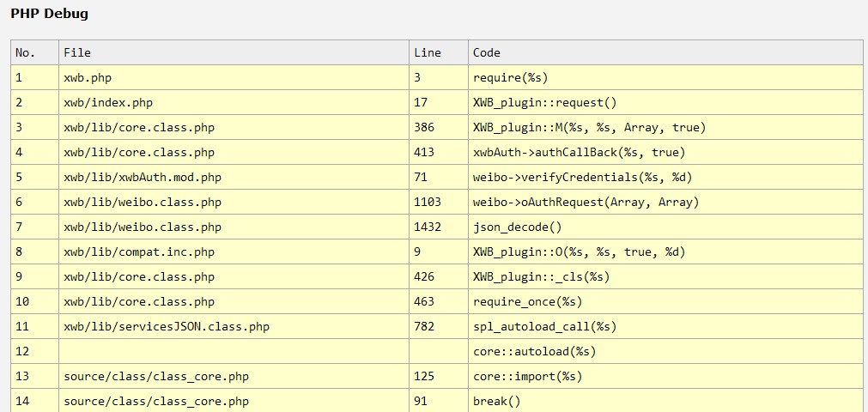Click the Line column header
The image size is (868, 412).
point(428,52)
